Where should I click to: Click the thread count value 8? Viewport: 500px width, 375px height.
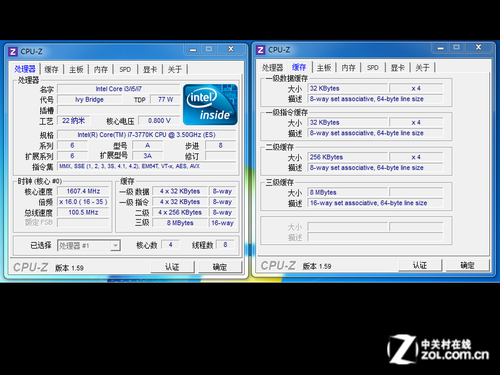(225, 245)
